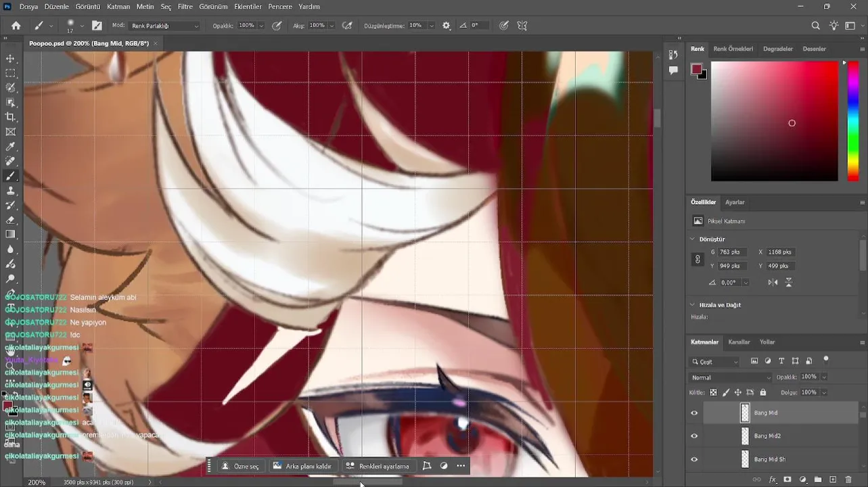Toggle the layer filter switch
The image size is (868, 487).
click(x=826, y=359)
